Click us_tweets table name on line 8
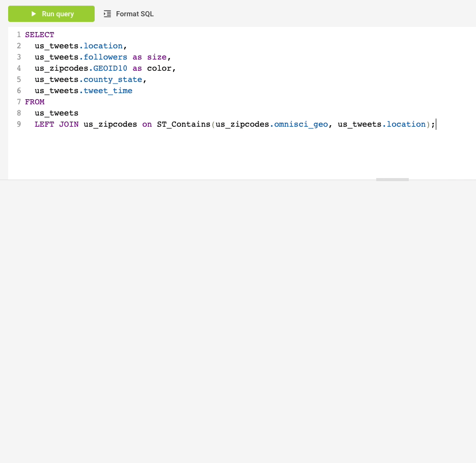This screenshot has width=476, height=463. (57, 113)
